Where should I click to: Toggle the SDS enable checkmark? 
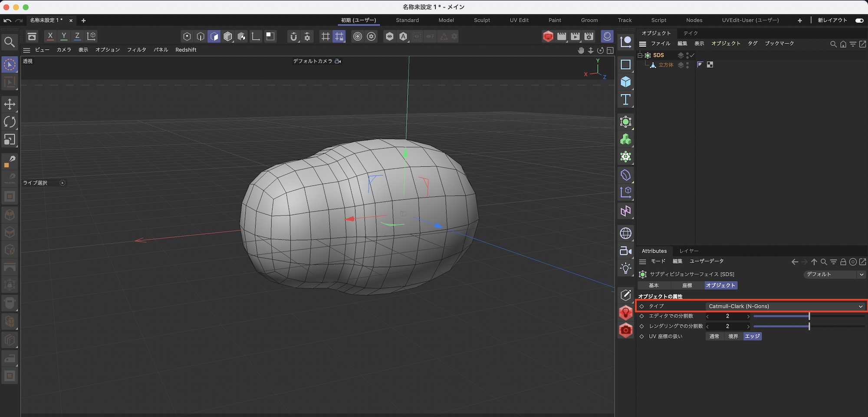[x=692, y=55]
